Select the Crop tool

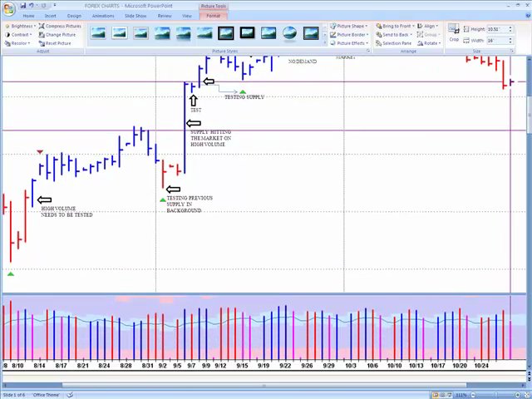[454, 32]
